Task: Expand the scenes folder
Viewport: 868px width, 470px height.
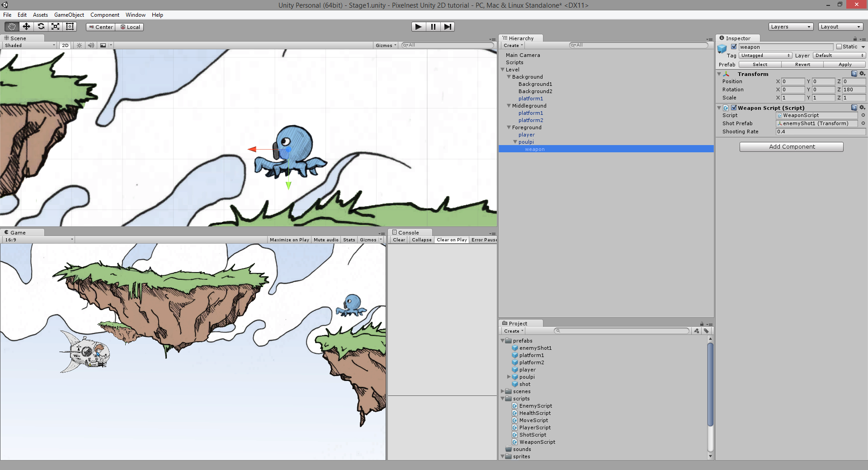Action: click(503, 391)
